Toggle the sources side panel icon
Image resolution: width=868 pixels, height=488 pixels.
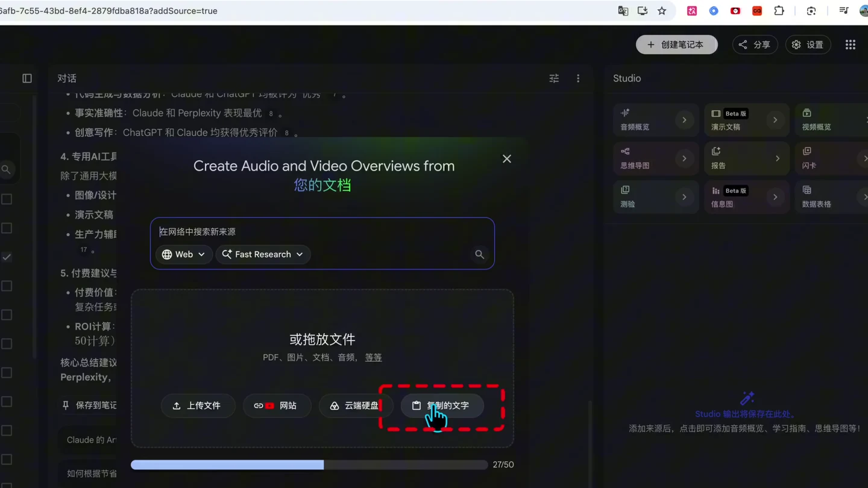27,78
